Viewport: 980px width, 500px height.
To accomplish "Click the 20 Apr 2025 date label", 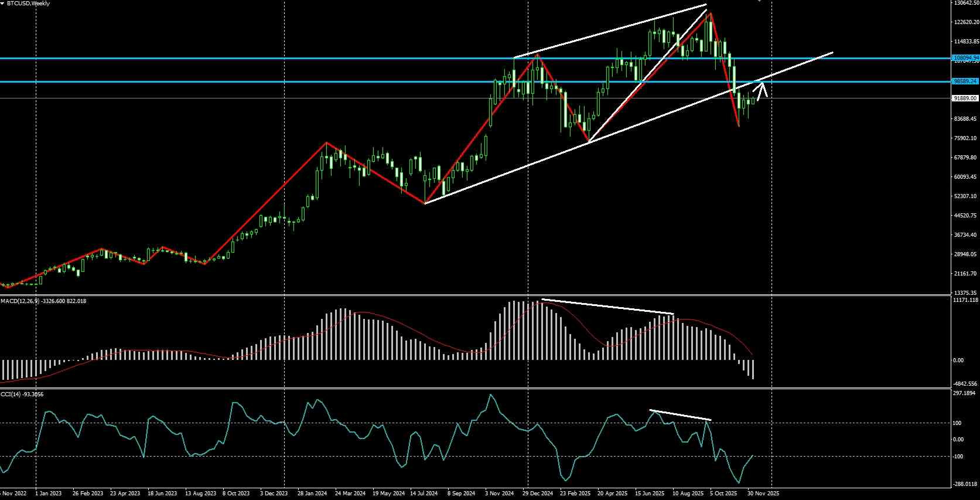I will tap(612, 494).
